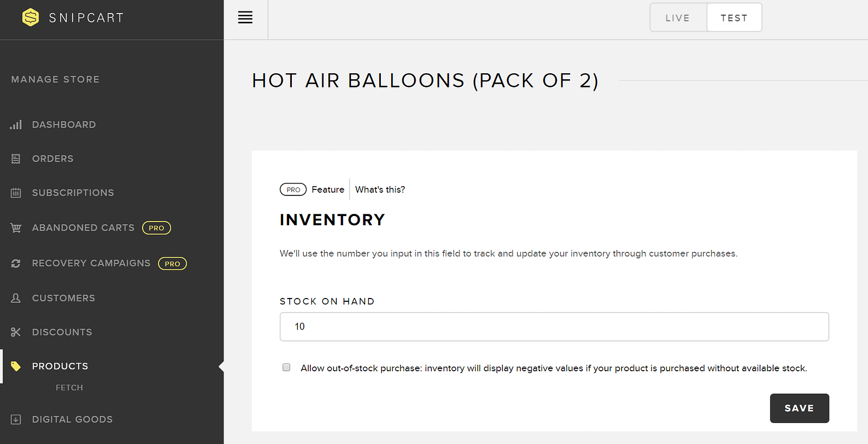Click the Stock on Hand input field
This screenshot has width=868, height=444.
pyautogui.click(x=554, y=327)
